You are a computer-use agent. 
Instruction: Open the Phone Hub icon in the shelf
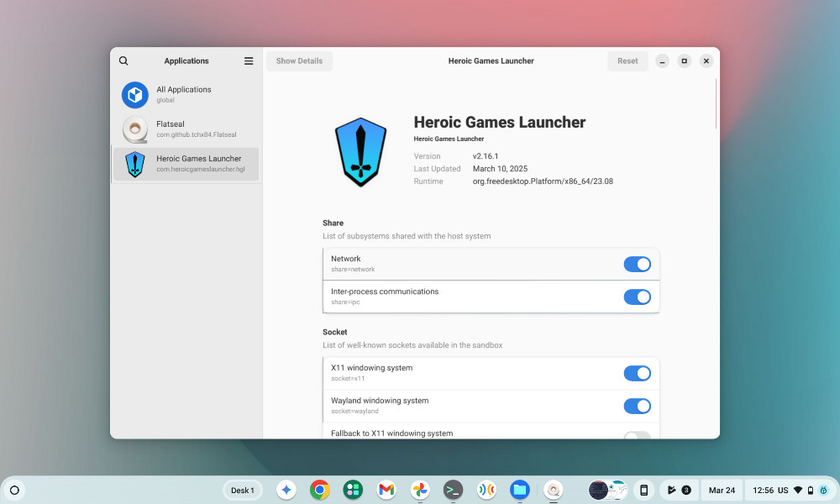[x=644, y=490]
